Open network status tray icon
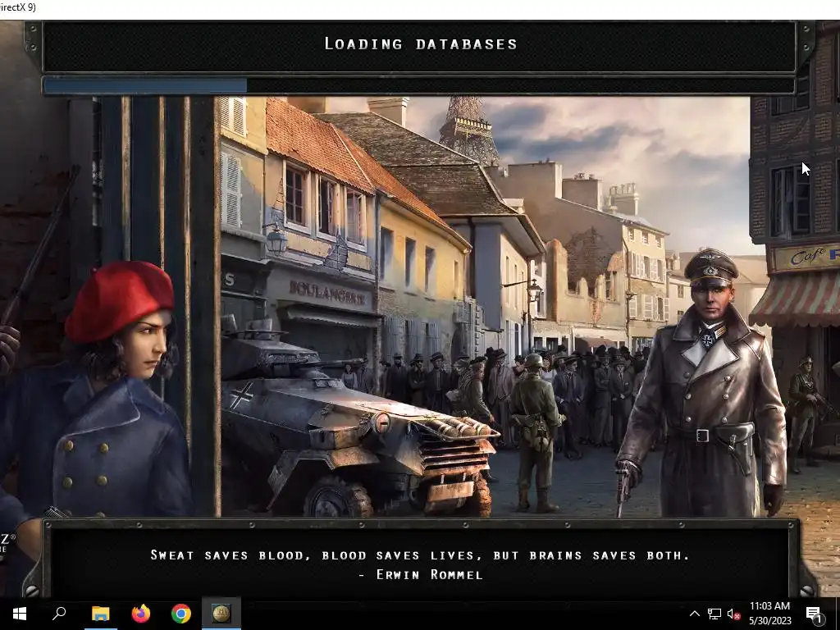840x630 pixels. (x=714, y=614)
